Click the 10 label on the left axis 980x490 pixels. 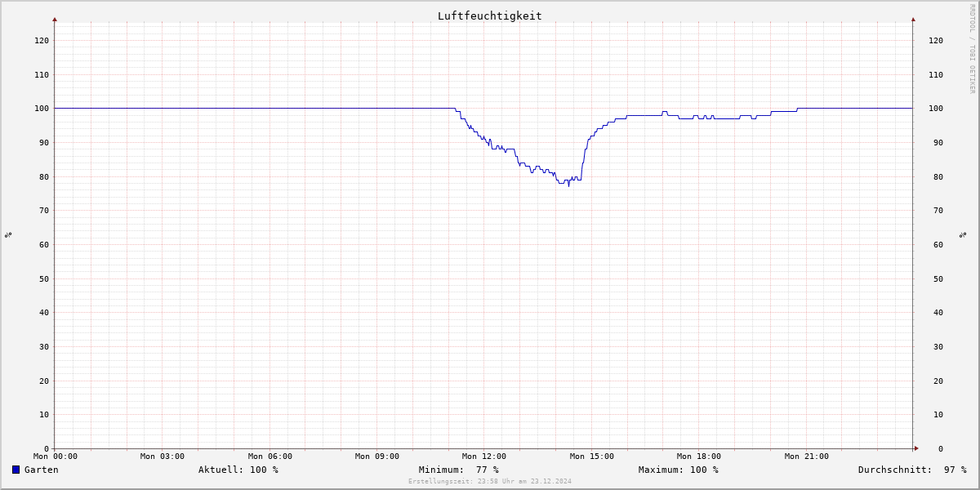[x=44, y=415]
